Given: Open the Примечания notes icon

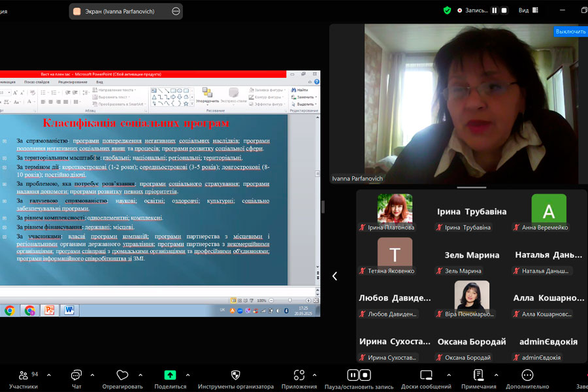Looking at the screenshot, I should click(x=478, y=375).
